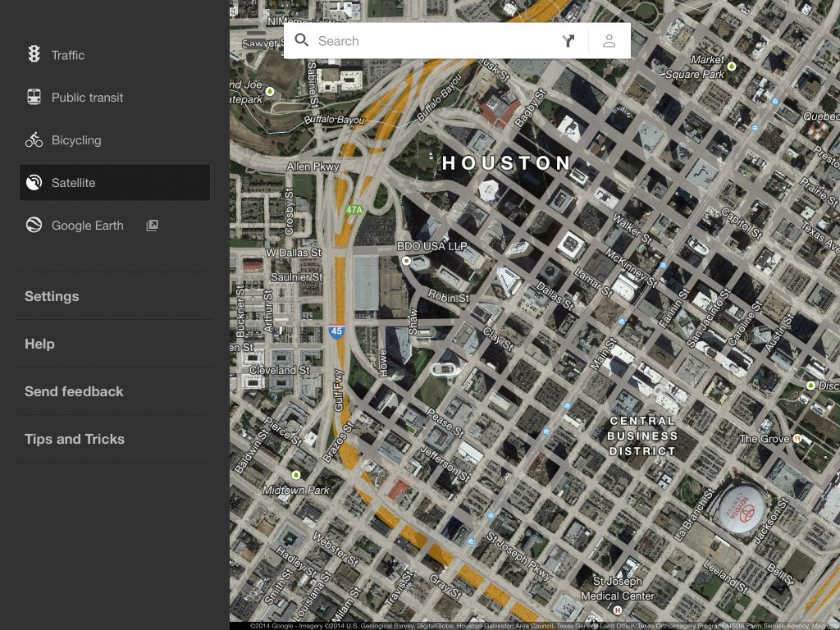Open the Help menu item
The image size is (840, 630).
[x=39, y=344]
